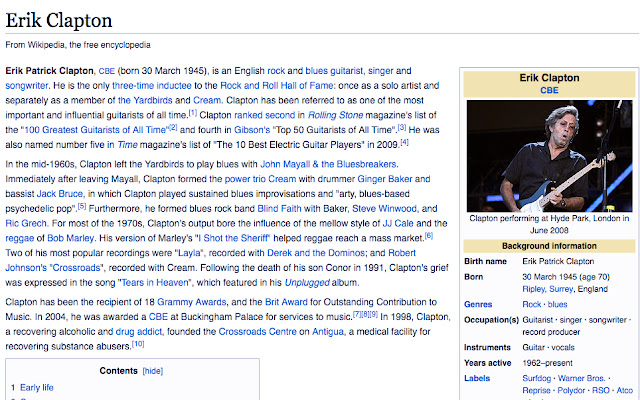Viewport: 640px width, 400px height.
Task: Open the 'Jack Bruce' link
Action: click(x=60, y=193)
